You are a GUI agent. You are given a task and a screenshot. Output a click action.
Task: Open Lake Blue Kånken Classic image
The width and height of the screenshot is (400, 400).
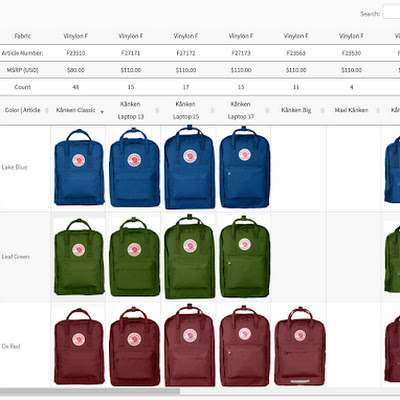pyautogui.click(x=79, y=167)
